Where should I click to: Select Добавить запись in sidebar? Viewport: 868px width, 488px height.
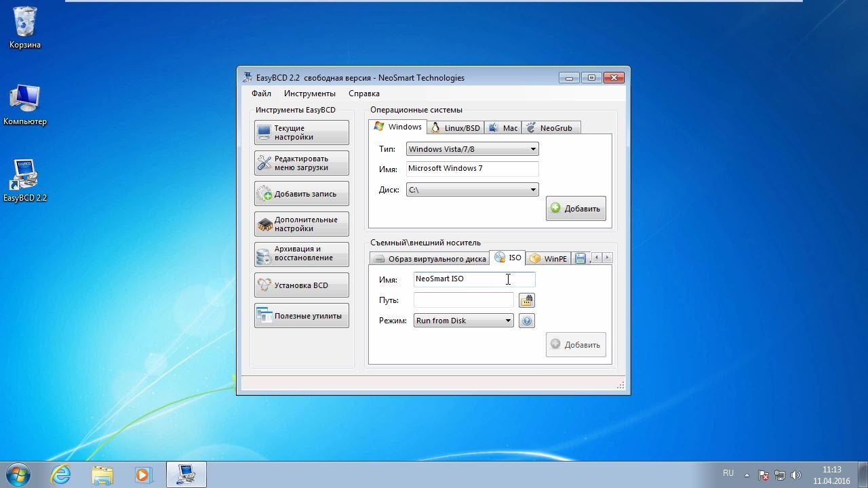coord(302,194)
